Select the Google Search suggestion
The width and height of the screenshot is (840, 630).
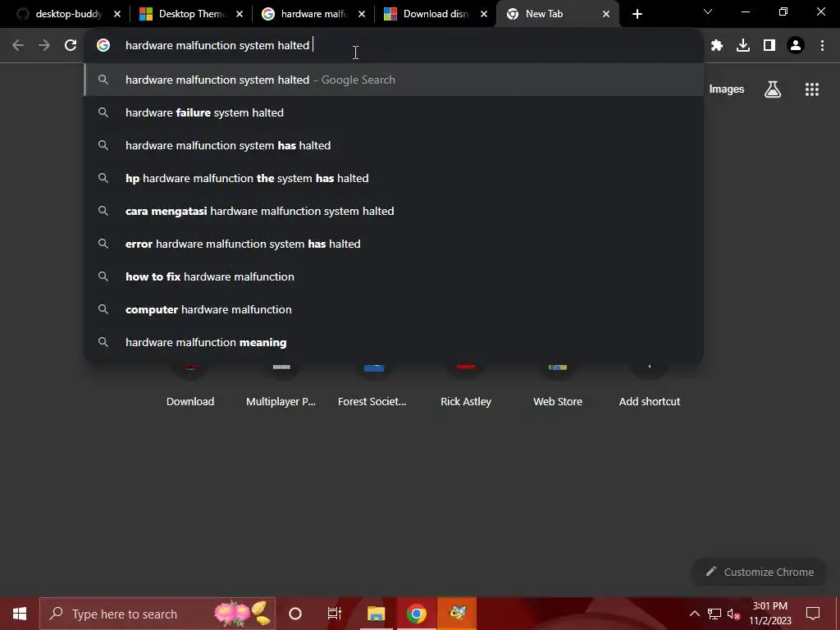(x=394, y=80)
